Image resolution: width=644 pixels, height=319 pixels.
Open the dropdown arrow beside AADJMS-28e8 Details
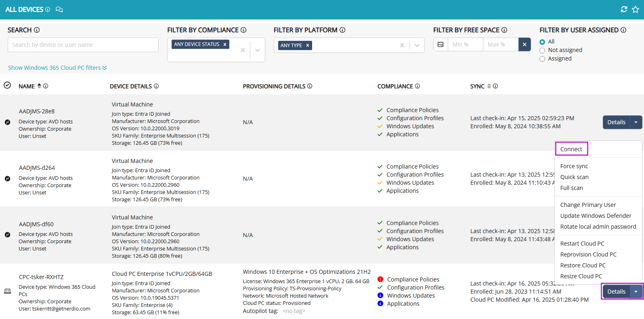636,122
